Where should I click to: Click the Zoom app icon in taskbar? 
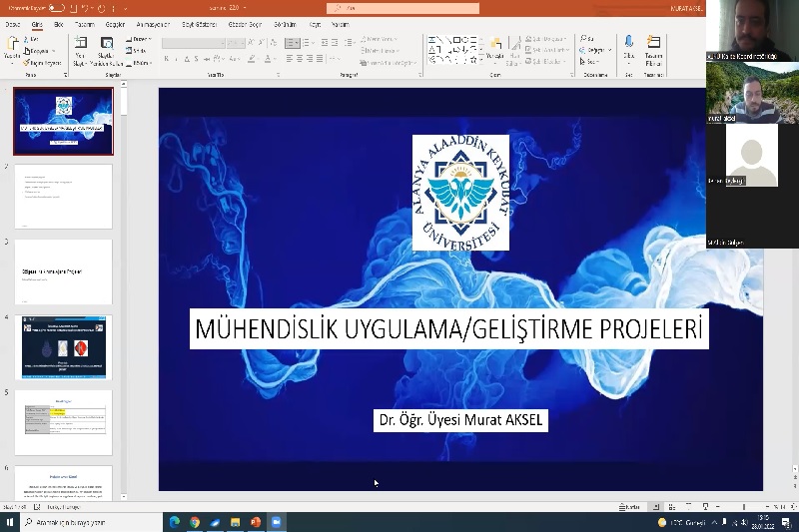point(276,522)
